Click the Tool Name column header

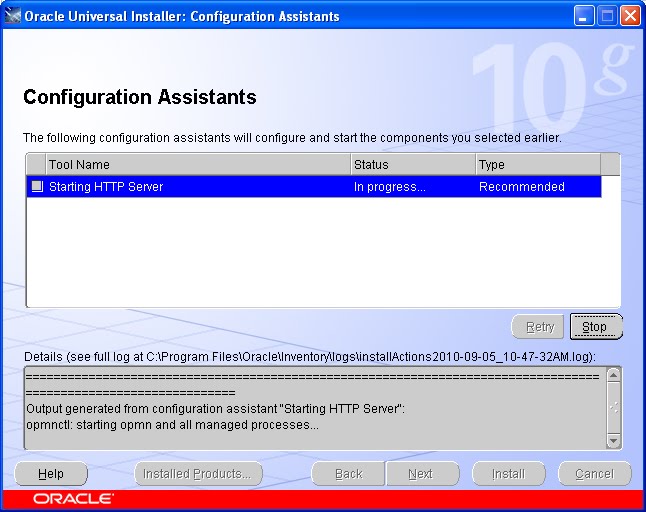point(198,165)
